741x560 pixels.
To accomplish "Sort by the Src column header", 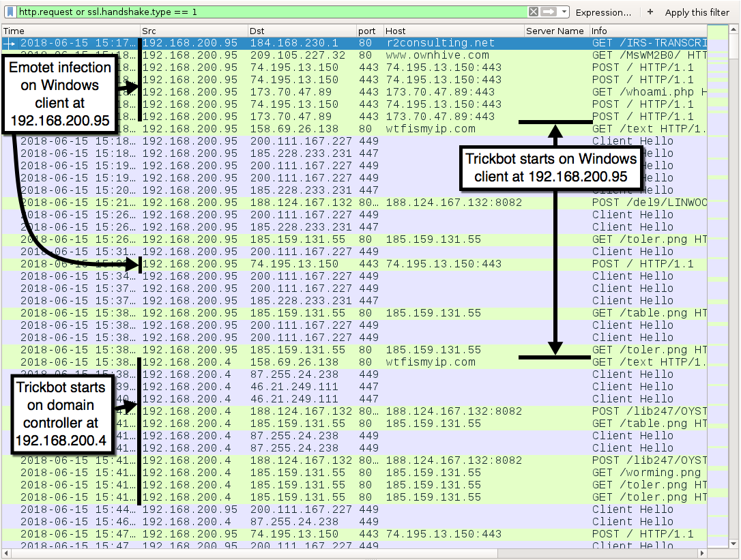I will pyautogui.click(x=191, y=31).
